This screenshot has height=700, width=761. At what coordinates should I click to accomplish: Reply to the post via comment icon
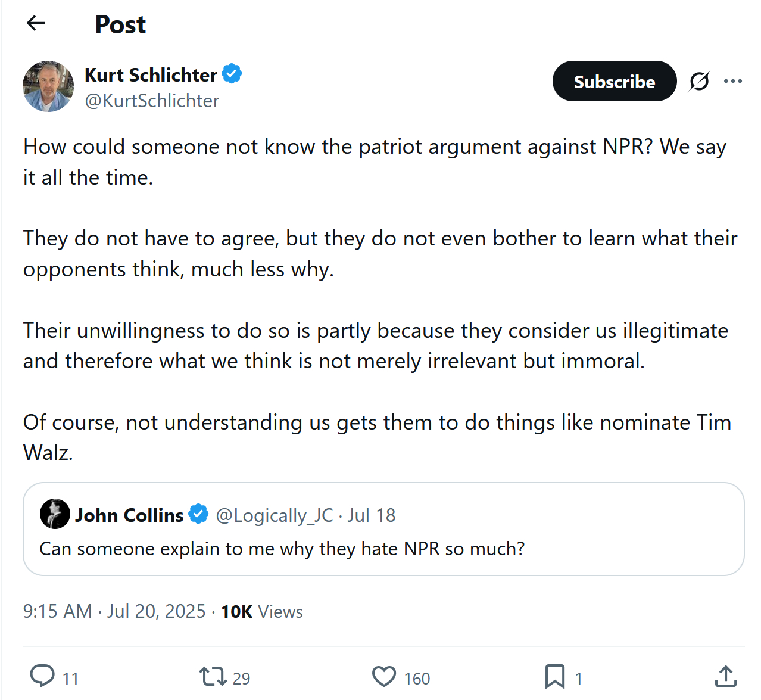pyautogui.click(x=42, y=677)
